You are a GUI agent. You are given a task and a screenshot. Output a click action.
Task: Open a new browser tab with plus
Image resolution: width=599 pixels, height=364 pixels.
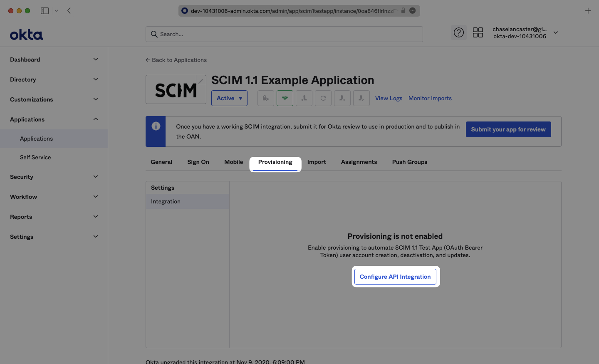click(x=588, y=11)
